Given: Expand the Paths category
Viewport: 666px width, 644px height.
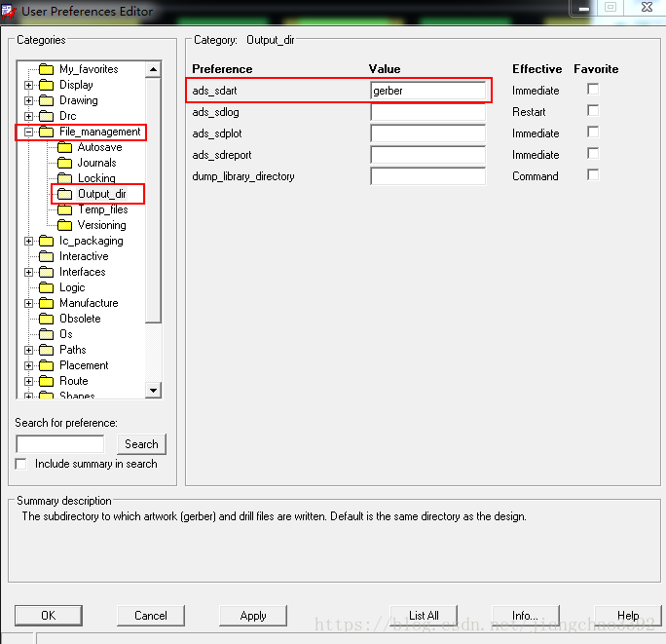Looking at the screenshot, I should point(28,350).
